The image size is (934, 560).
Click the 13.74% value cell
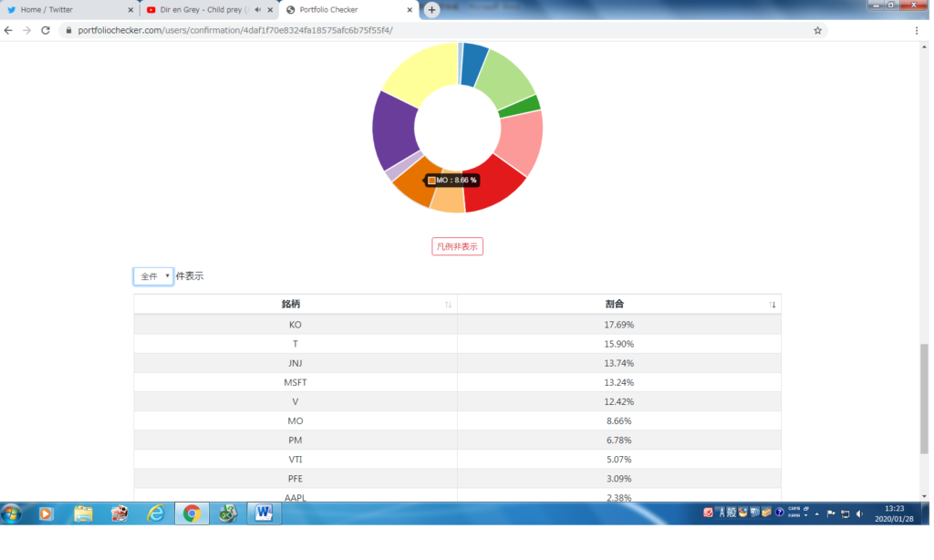click(x=619, y=363)
